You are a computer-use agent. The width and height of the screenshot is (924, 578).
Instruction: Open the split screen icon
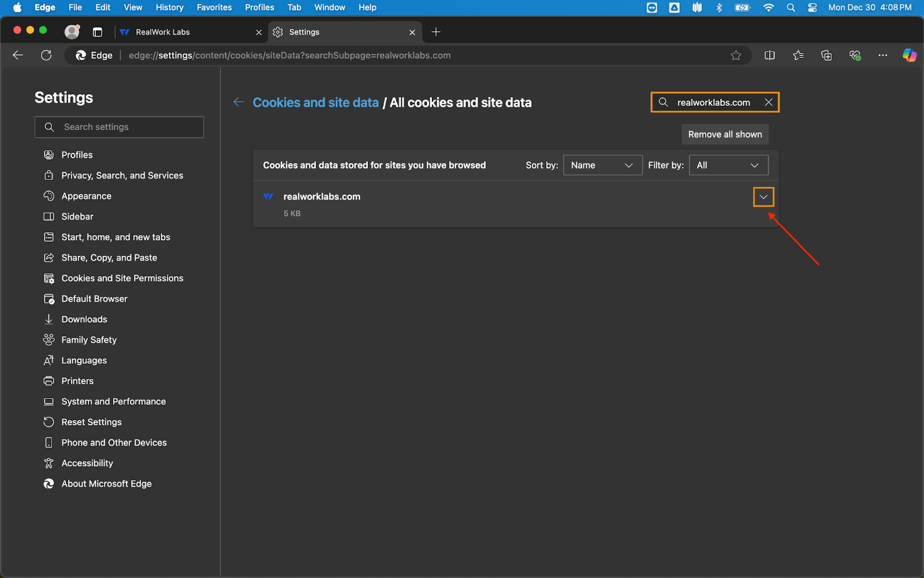pos(770,55)
